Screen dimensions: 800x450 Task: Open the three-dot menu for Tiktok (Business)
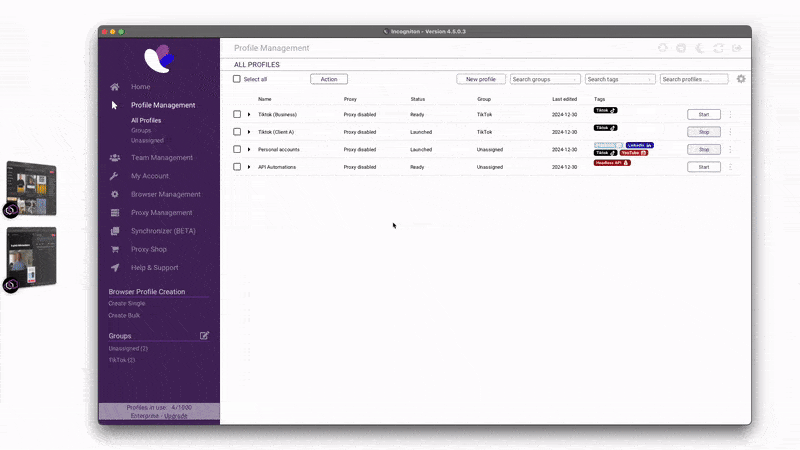(730, 115)
